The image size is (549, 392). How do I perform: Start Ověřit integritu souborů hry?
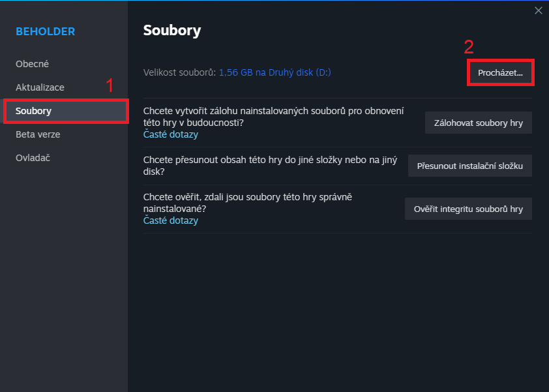pyautogui.click(x=468, y=209)
